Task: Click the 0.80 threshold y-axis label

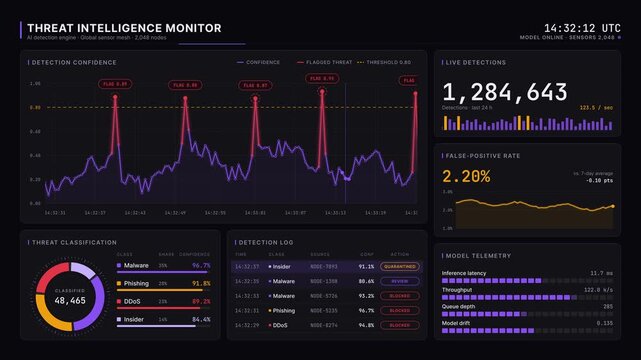Action: tap(35, 107)
